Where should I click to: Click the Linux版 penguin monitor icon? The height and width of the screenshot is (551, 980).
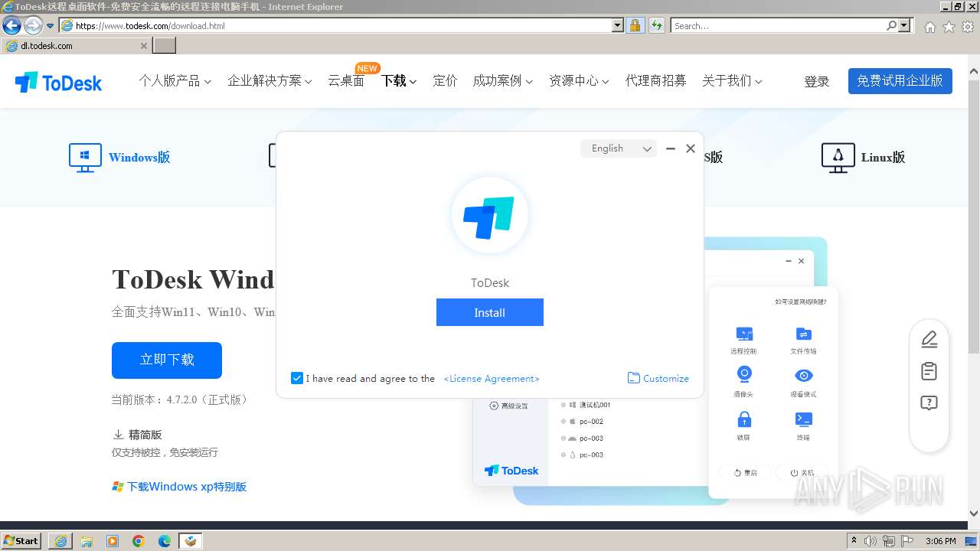point(838,157)
